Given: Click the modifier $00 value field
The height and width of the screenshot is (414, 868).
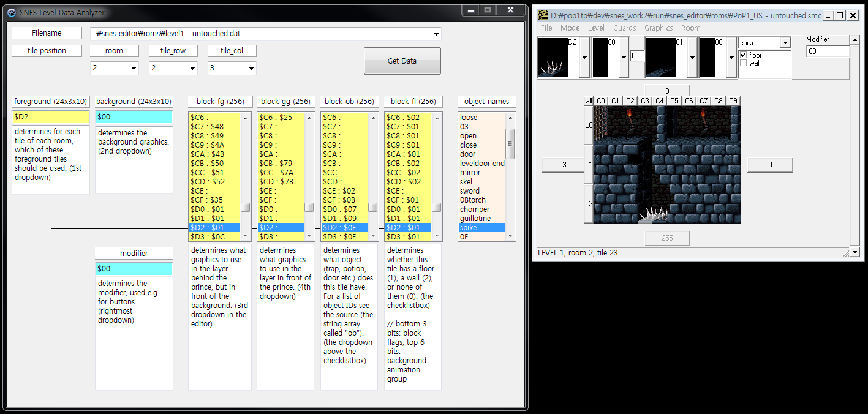Looking at the screenshot, I should pos(134,268).
